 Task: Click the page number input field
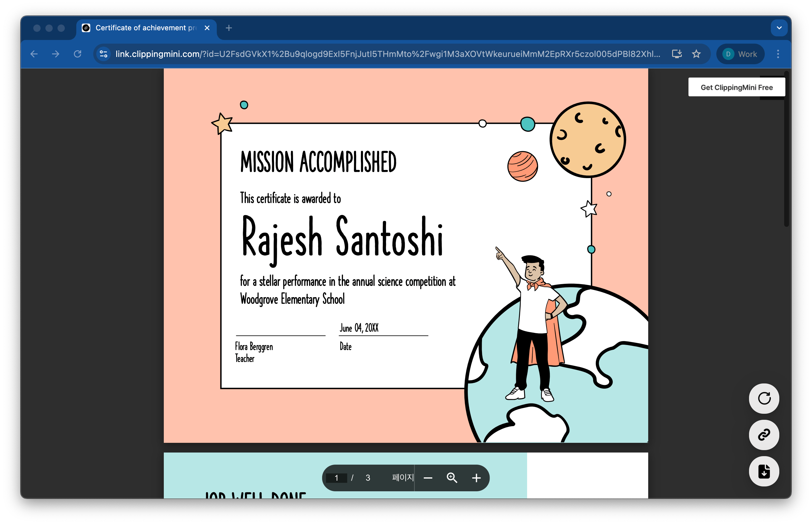(336, 478)
